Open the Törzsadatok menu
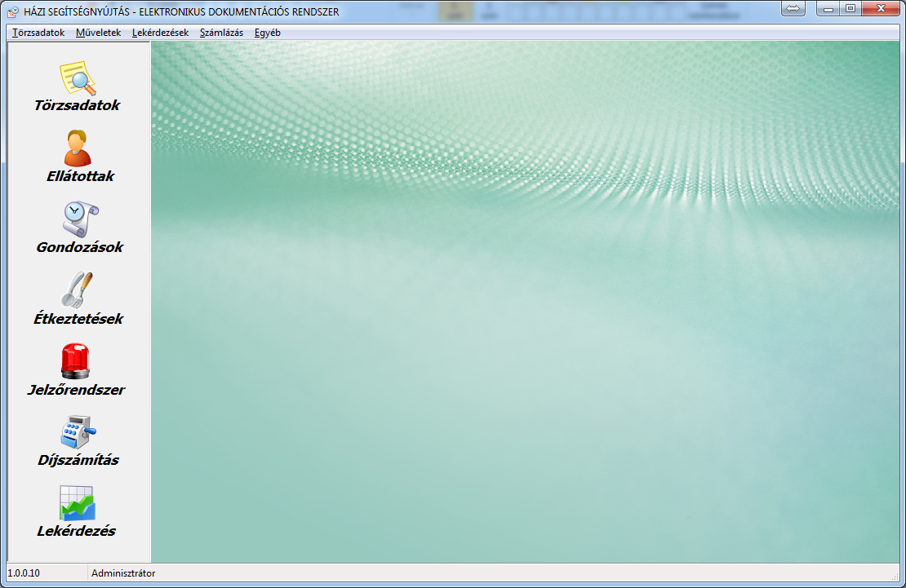Screen dimensions: 906x588 (x=38, y=33)
